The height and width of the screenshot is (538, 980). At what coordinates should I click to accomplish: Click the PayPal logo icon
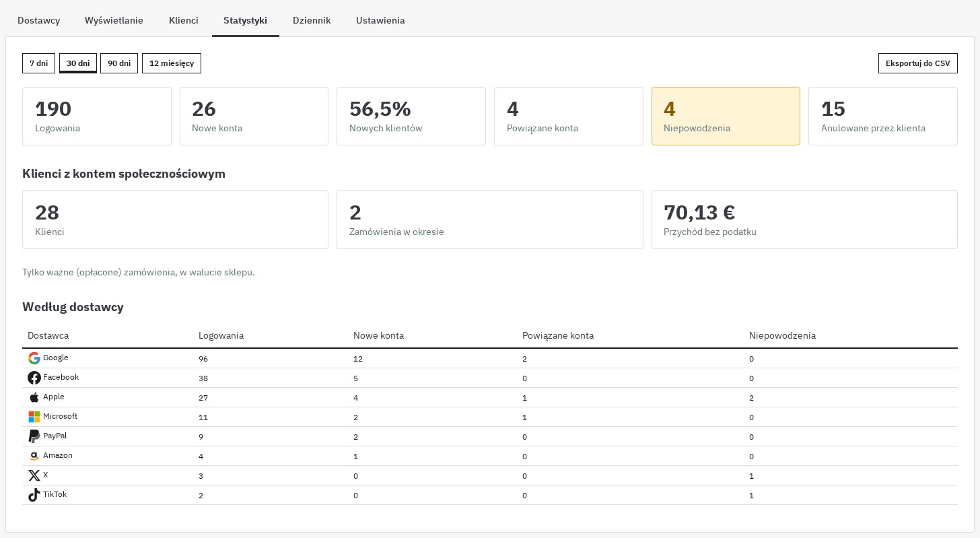tap(34, 436)
